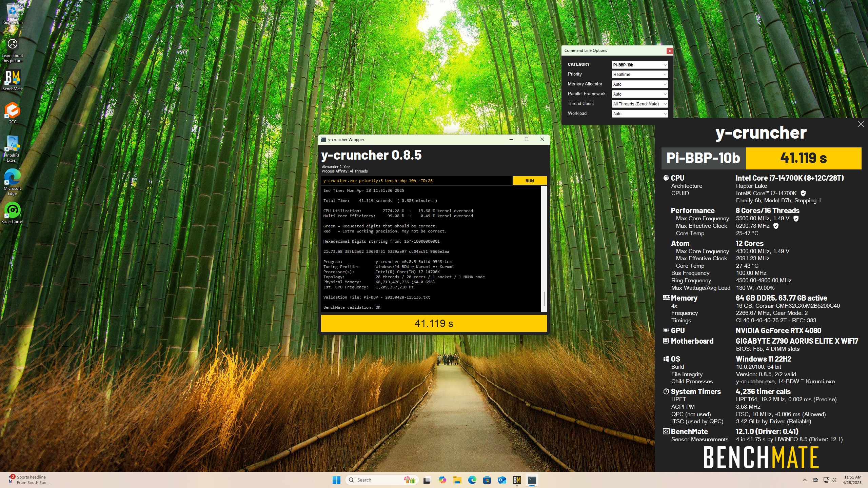
Task: Click the Max Effective Clock verified shield
Action: coord(775,226)
